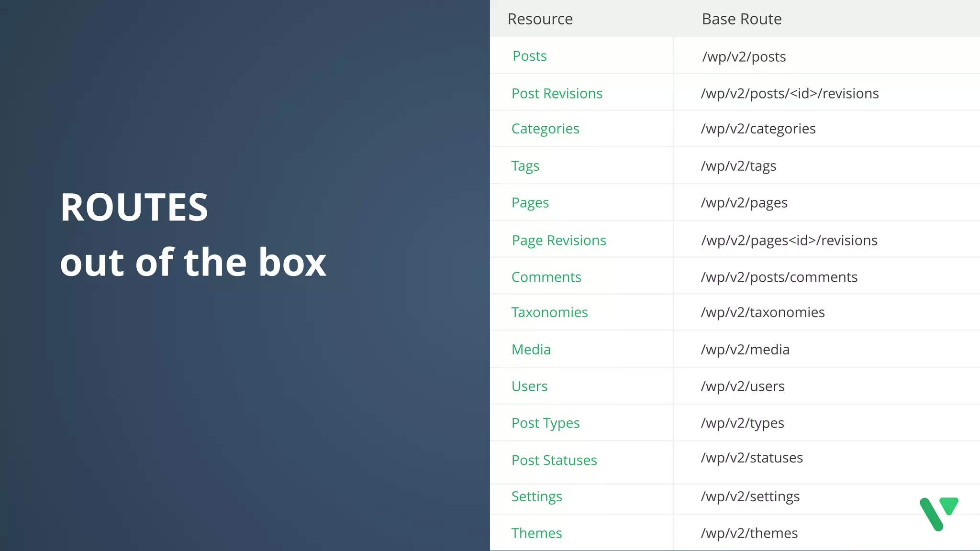Click the Tags resource link
The height and width of the screenshot is (551, 980).
pyautogui.click(x=525, y=166)
